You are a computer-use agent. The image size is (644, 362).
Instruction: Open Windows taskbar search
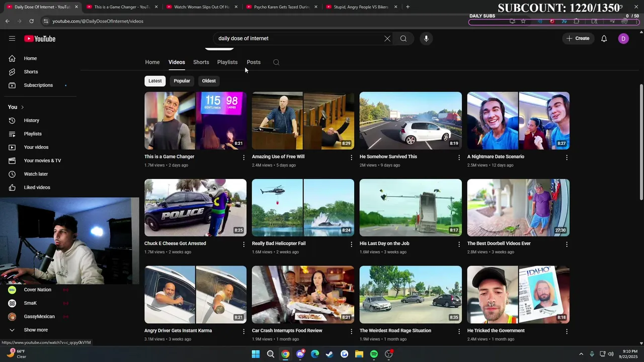point(271,354)
